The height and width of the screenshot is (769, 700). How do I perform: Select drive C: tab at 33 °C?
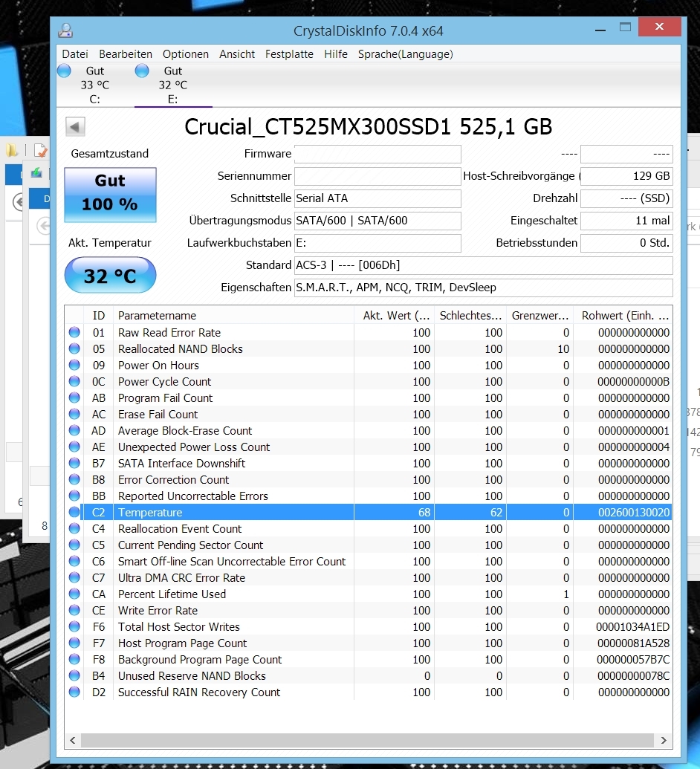tap(94, 85)
